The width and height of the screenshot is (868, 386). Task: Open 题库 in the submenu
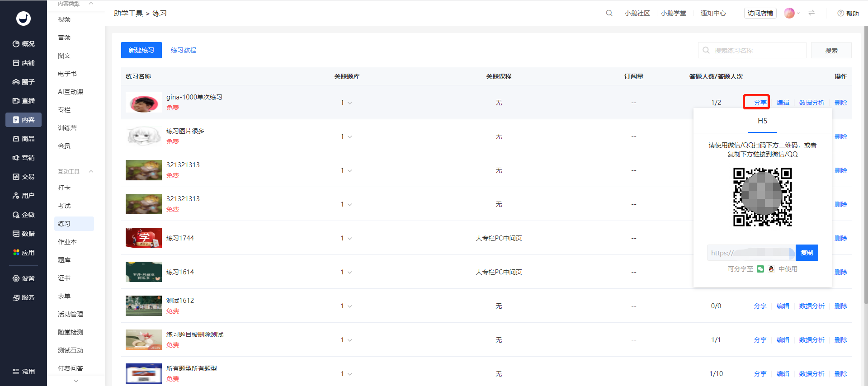(64, 260)
